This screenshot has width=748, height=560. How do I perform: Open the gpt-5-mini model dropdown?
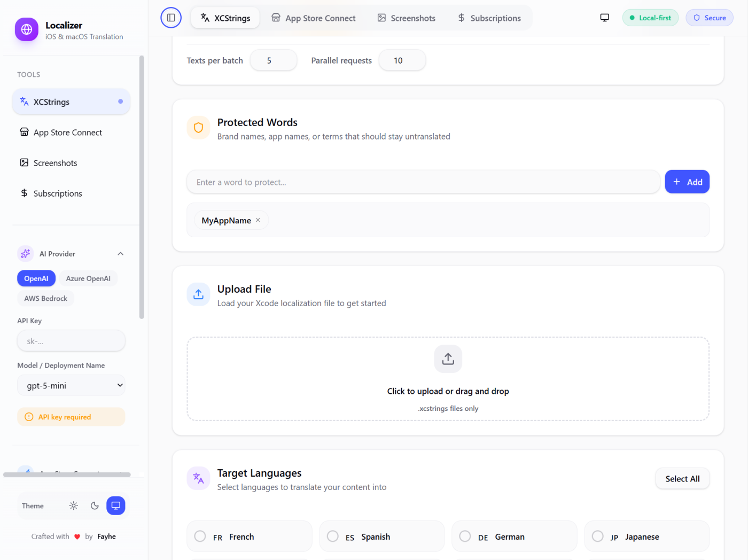click(71, 385)
